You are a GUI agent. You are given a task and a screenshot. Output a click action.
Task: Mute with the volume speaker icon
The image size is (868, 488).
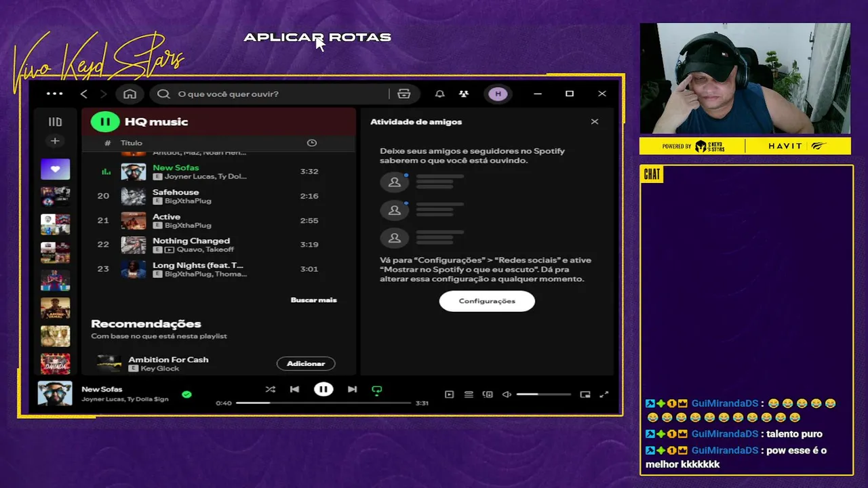[507, 394]
